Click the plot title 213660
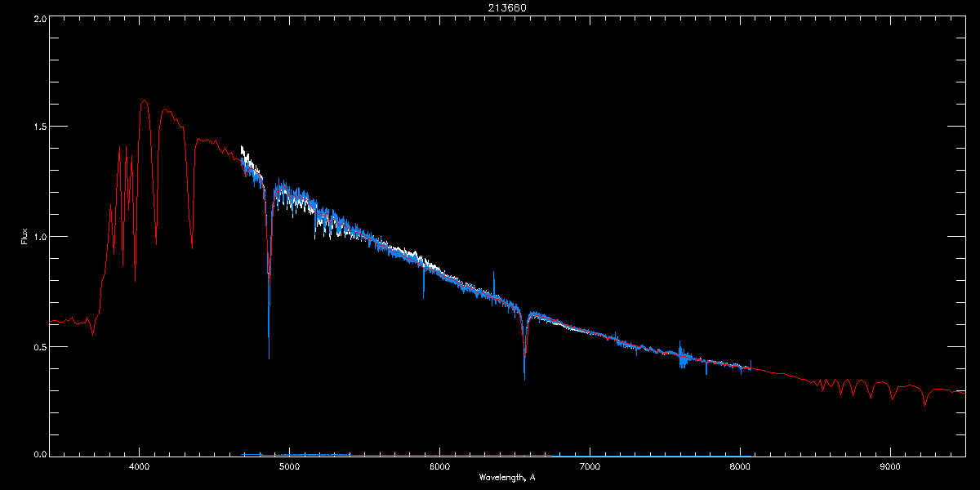Screen dimensions: 980x490 (x=507, y=7)
